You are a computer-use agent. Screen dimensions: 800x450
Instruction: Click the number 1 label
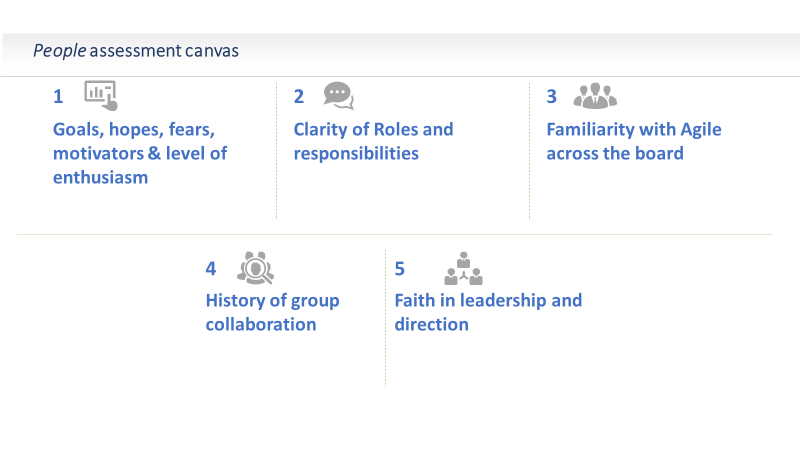pyautogui.click(x=58, y=97)
